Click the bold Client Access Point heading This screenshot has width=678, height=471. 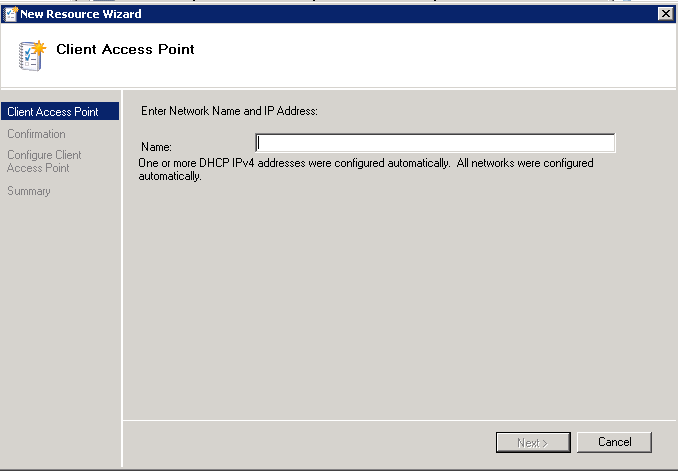tap(125, 49)
